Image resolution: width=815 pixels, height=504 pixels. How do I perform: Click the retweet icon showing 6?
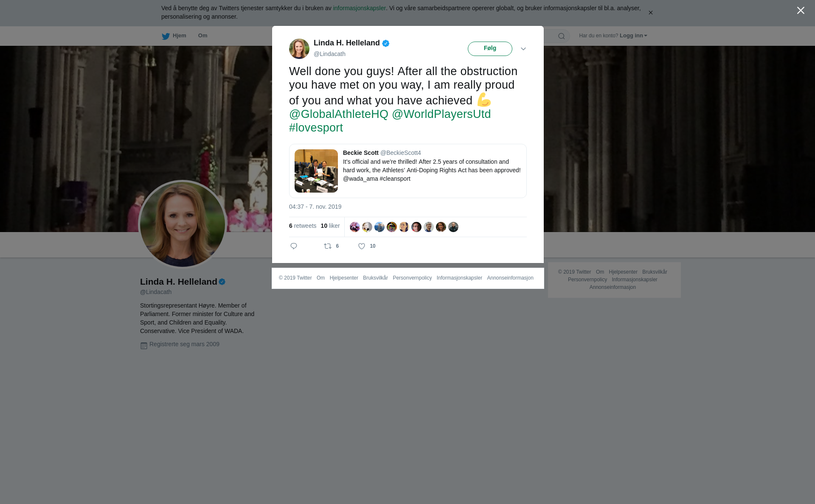coord(328,246)
